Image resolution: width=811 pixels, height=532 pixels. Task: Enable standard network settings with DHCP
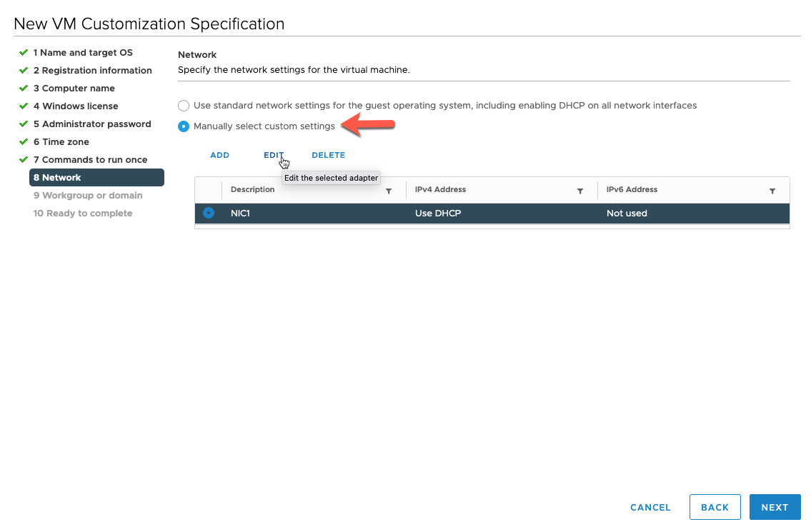coord(184,105)
